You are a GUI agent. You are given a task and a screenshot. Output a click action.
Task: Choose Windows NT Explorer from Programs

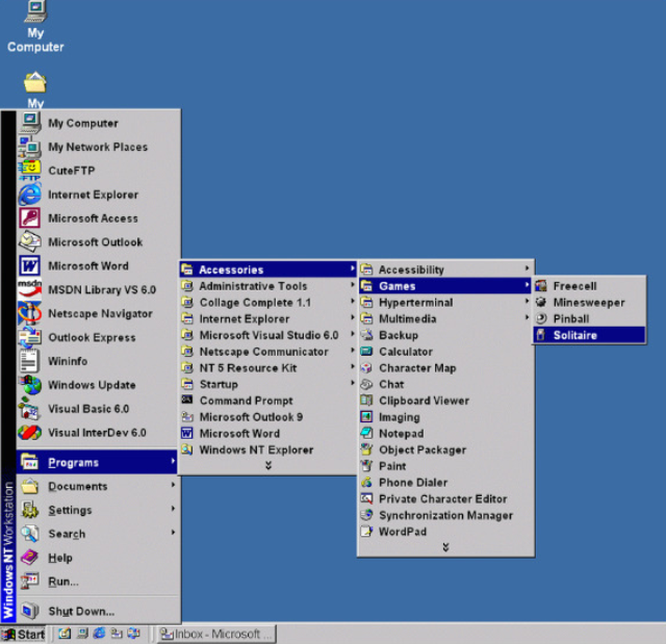click(268, 450)
